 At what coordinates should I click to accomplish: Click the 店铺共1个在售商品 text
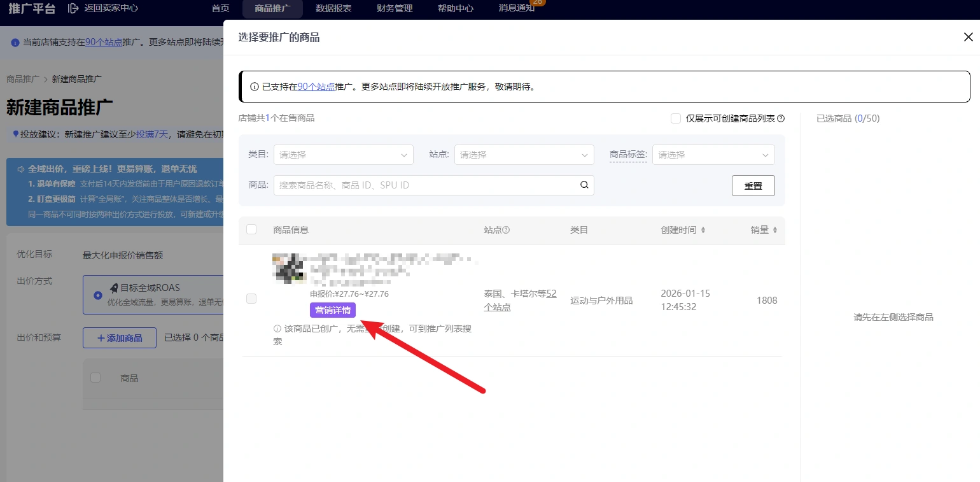pos(276,118)
